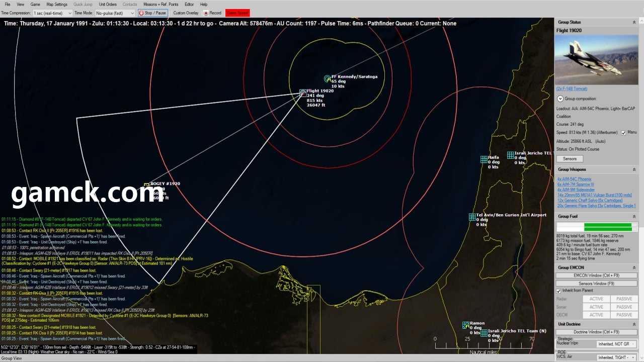Collapse the Group Status panel
The image size is (644, 362).
[x=634, y=23]
